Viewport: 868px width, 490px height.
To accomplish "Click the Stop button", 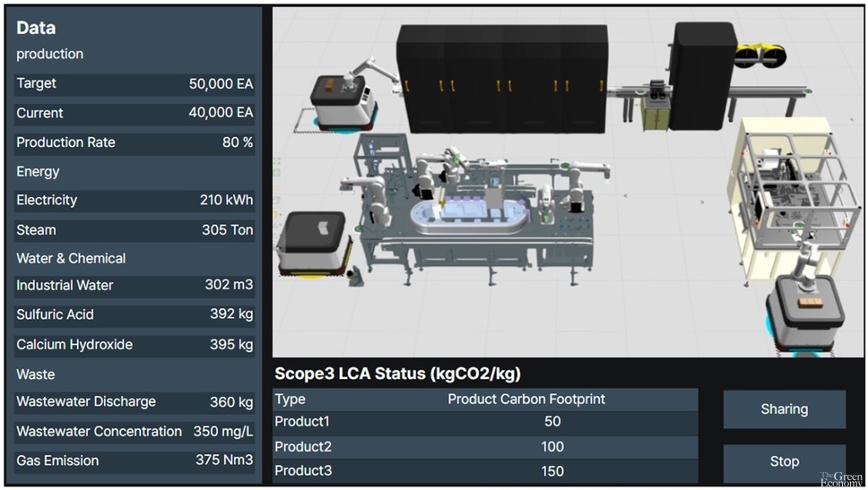I will (x=785, y=461).
